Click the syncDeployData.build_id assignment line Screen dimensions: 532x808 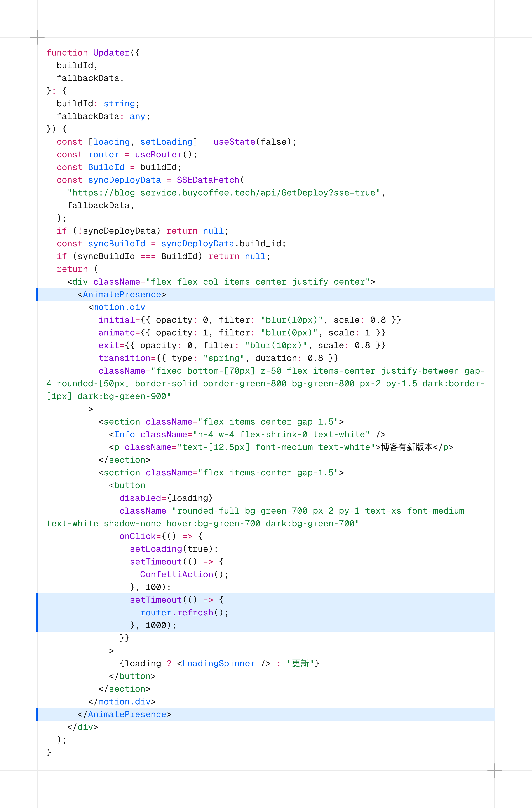[171, 244]
